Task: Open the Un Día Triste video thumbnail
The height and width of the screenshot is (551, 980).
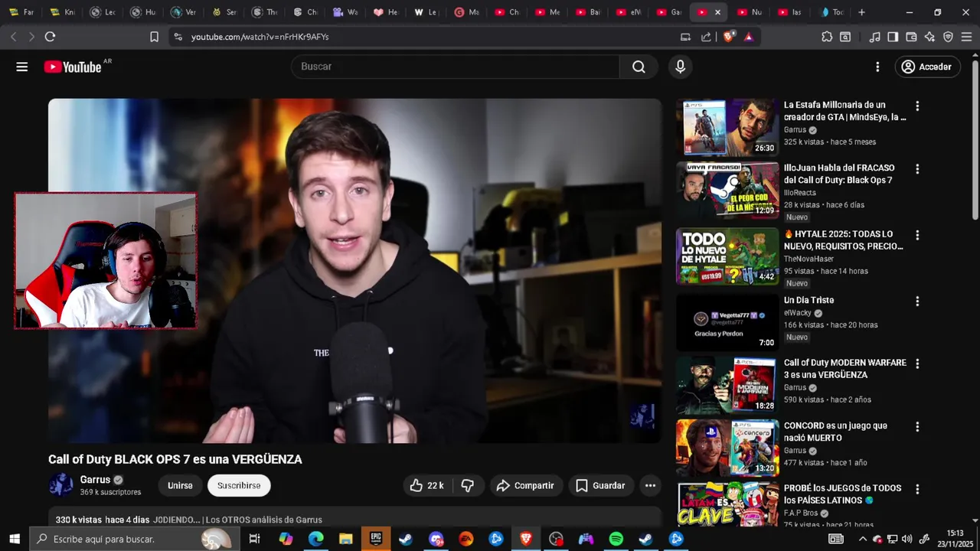Action: click(727, 322)
